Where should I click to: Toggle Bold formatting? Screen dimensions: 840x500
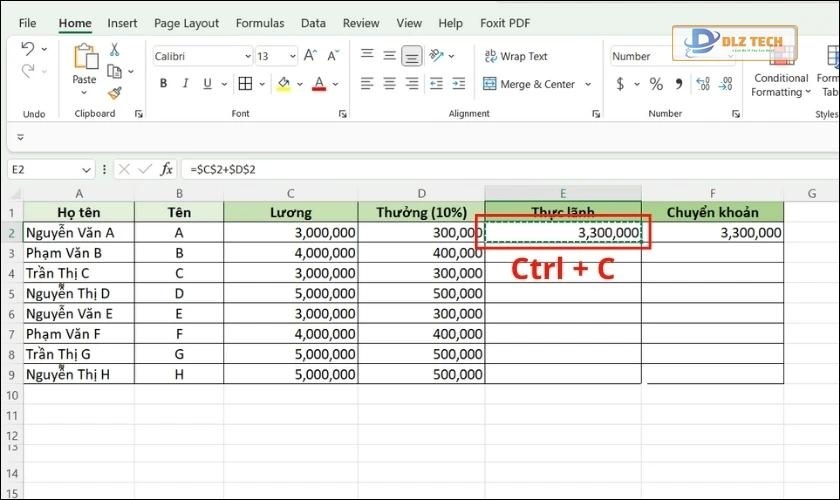[162, 84]
